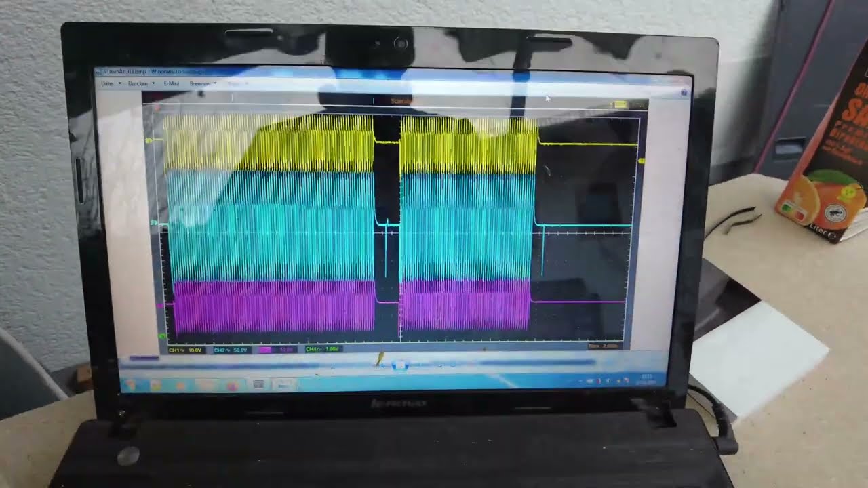Open the Brennen dropdown menu

pos(202,83)
